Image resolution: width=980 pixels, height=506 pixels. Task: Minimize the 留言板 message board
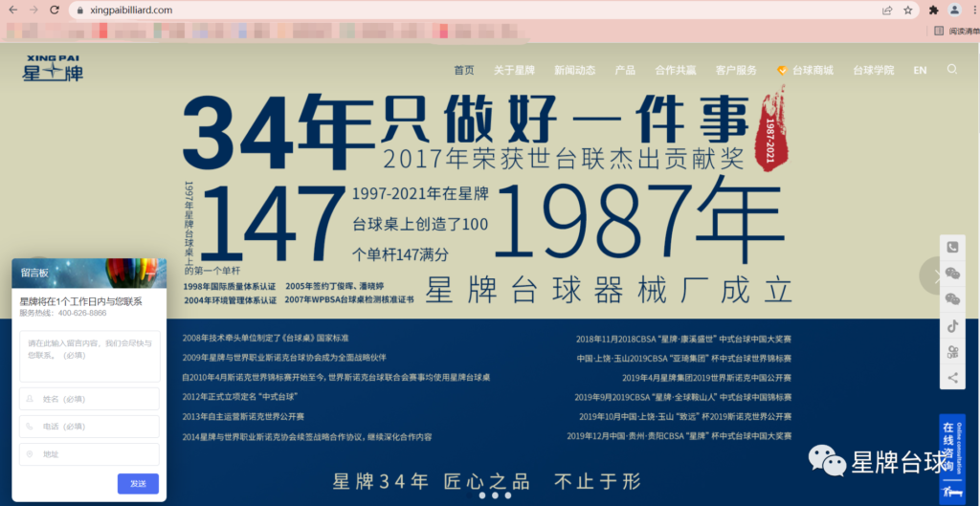click(x=150, y=273)
